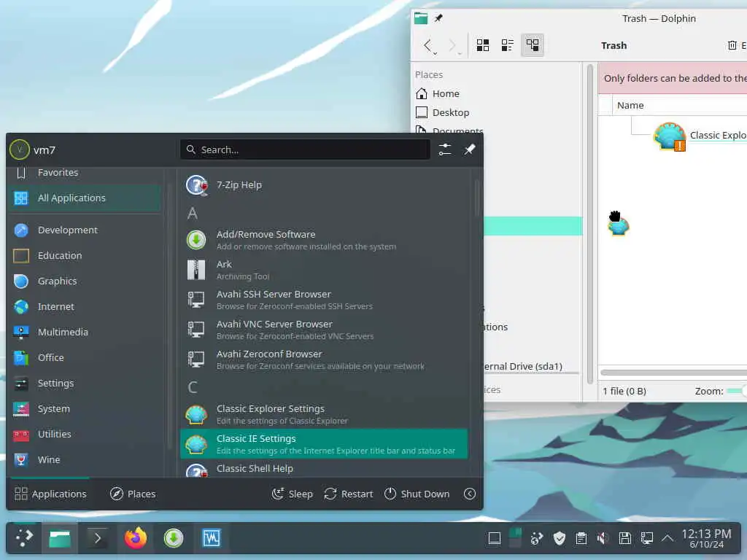747x560 pixels.
Task: Toggle the launcher pin open icon
Action: (470, 149)
